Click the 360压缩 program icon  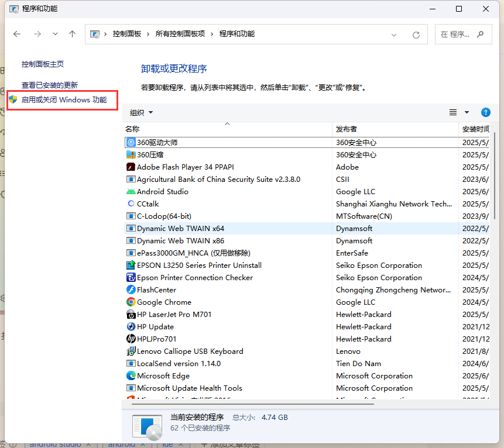[131, 154]
